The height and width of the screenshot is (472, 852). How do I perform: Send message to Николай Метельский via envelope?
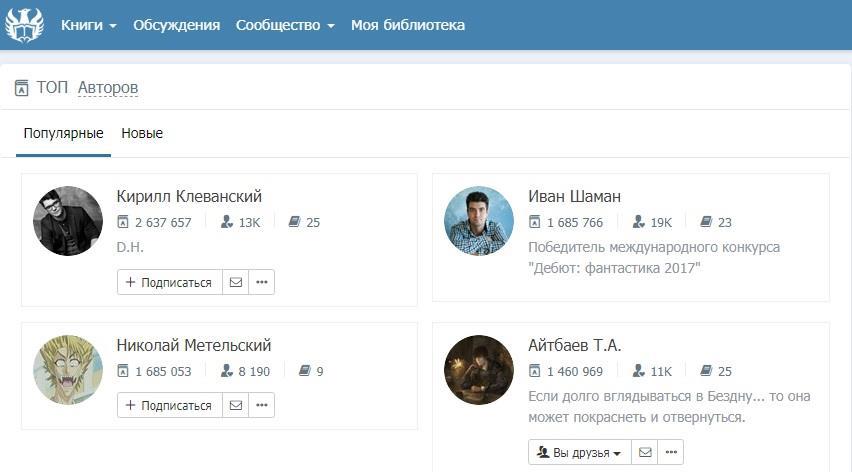tap(236, 405)
